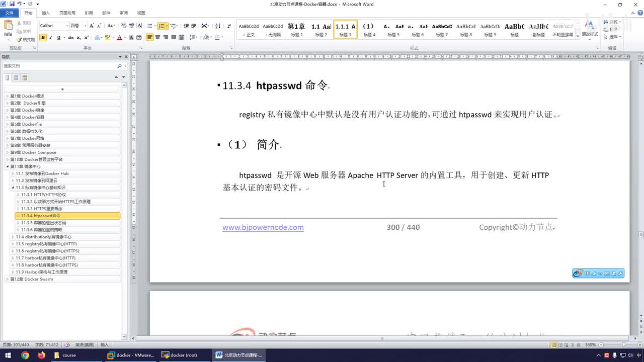Show browse pages view in navigation pane
This screenshot has width=644, height=362.
click(x=16, y=77)
